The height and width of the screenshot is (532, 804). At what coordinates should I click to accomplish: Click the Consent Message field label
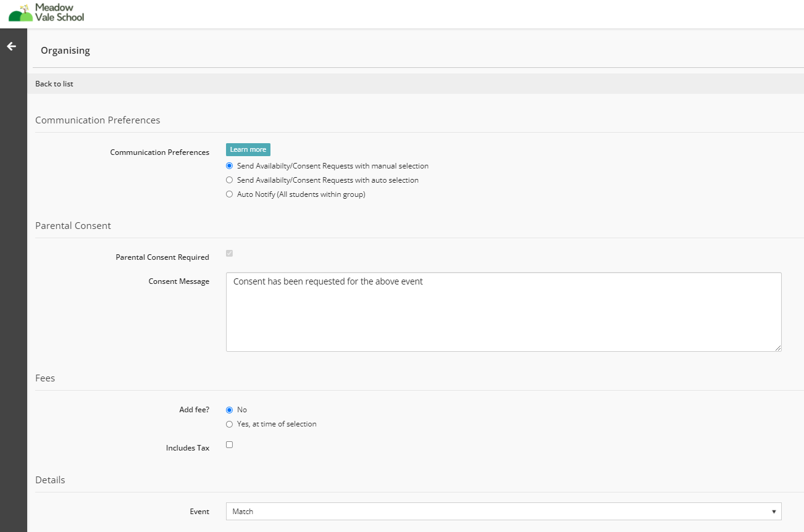pos(178,281)
